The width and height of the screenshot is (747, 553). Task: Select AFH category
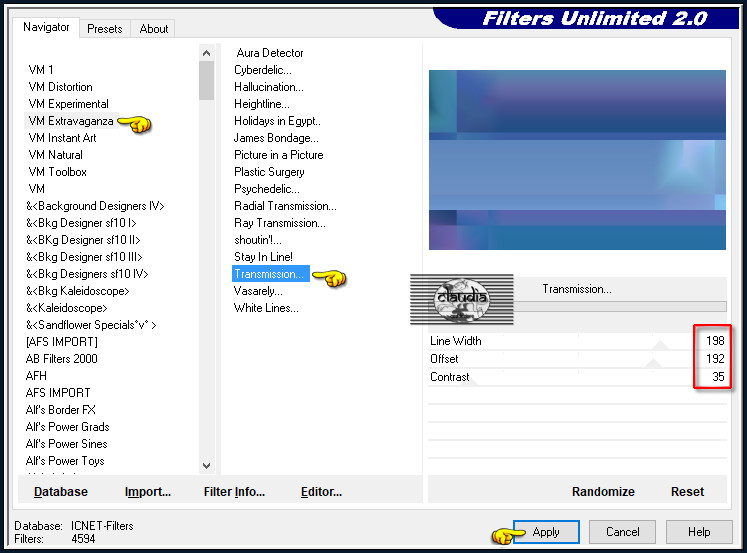(x=36, y=376)
